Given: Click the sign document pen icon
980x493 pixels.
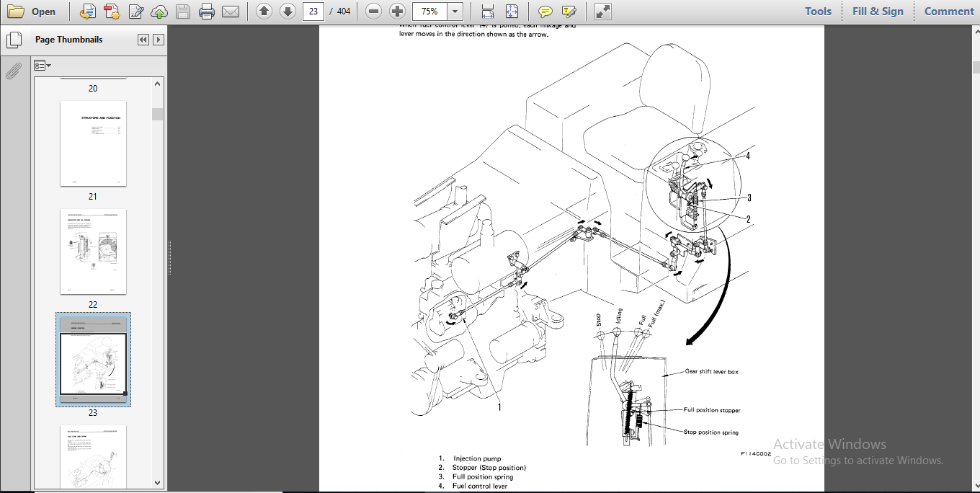Looking at the screenshot, I should click(x=135, y=12).
